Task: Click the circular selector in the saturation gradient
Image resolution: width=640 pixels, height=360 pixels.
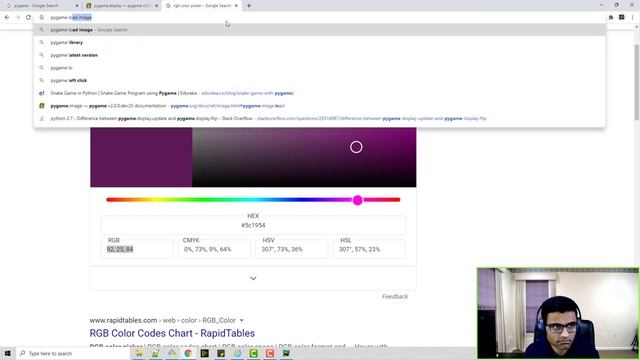Action: pyautogui.click(x=356, y=147)
